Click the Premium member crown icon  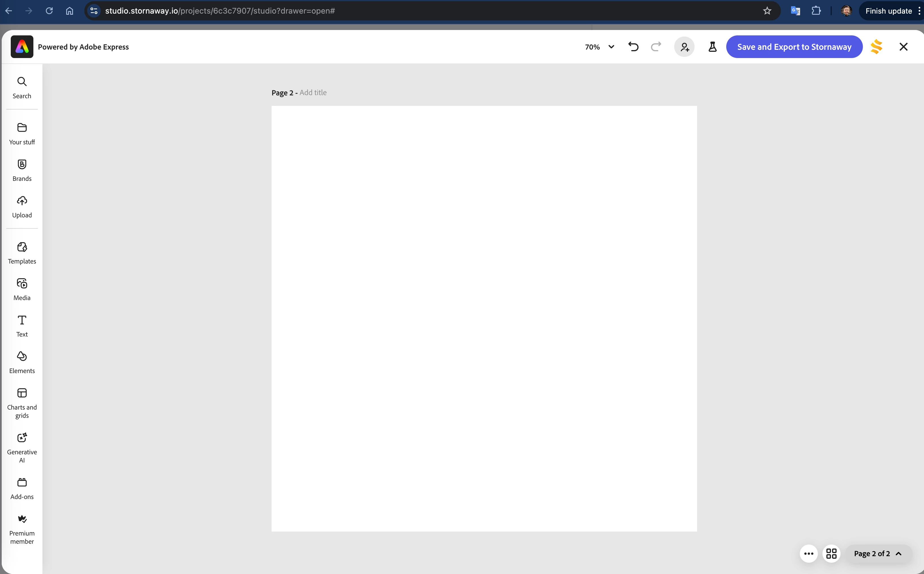22,519
